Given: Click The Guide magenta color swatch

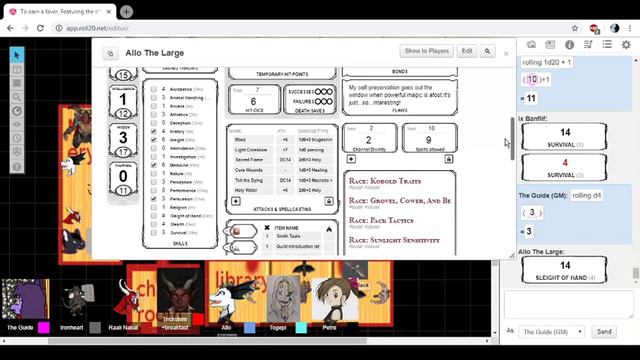Looking at the screenshot, I should (x=44, y=327).
